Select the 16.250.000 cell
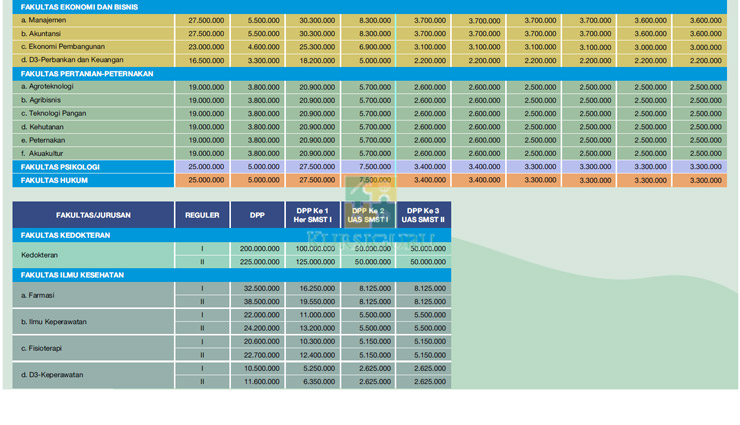 coord(317,288)
